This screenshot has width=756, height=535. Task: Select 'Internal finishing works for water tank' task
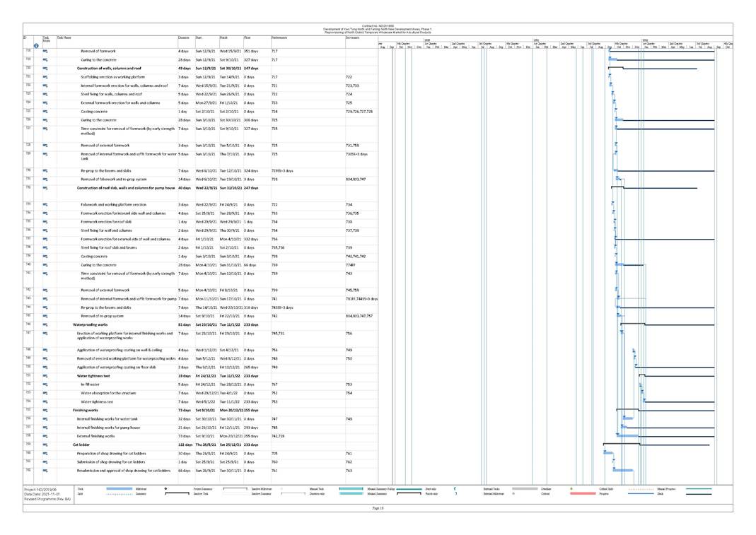point(112,418)
